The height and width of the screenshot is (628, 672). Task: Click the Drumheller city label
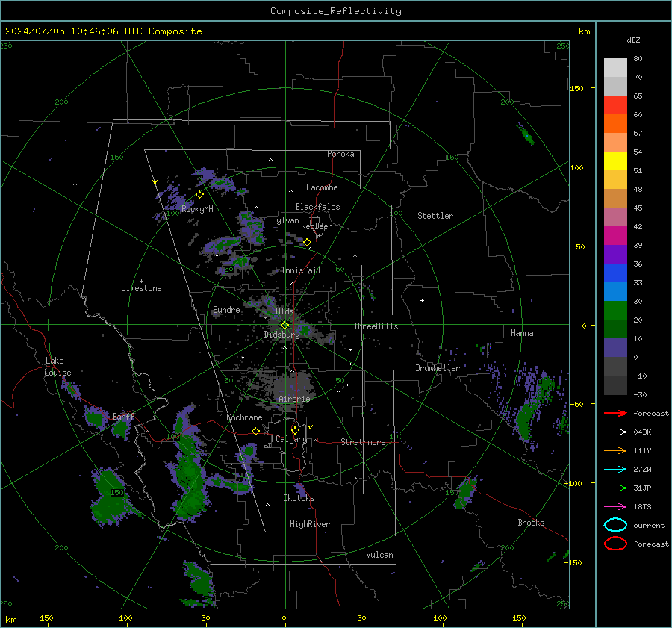click(x=438, y=368)
